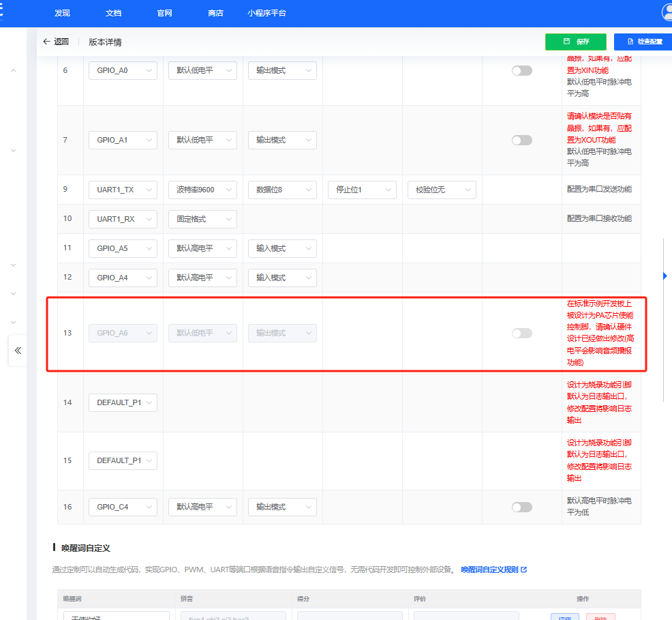The image size is (672, 620).
Task: Toggle the switch for pin 6 GPIO_A0
Action: click(521, 70)
